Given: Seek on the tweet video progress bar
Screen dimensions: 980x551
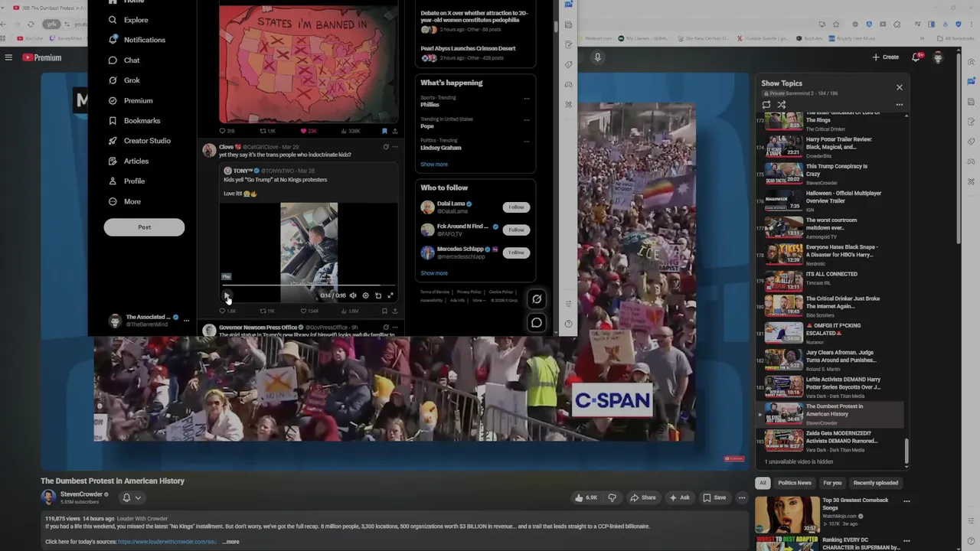Looking at the screenshot, I should coord(309,285).
